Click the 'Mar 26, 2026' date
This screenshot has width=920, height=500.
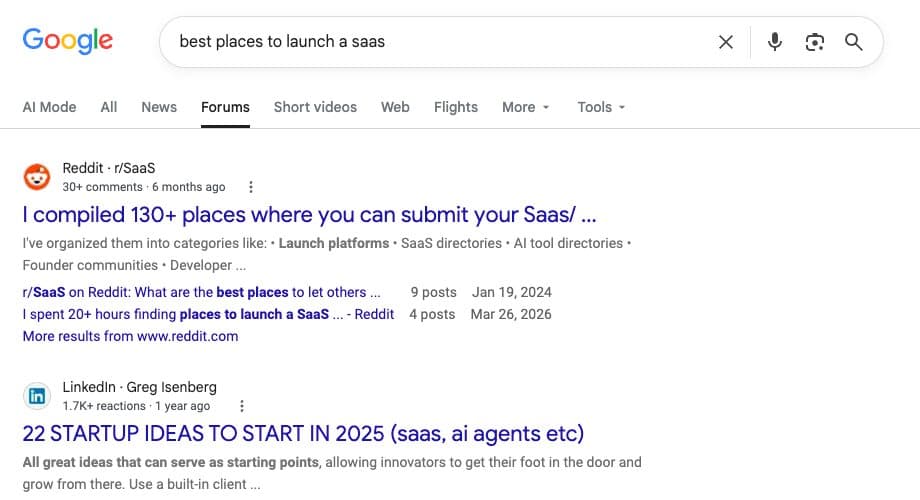511,315
